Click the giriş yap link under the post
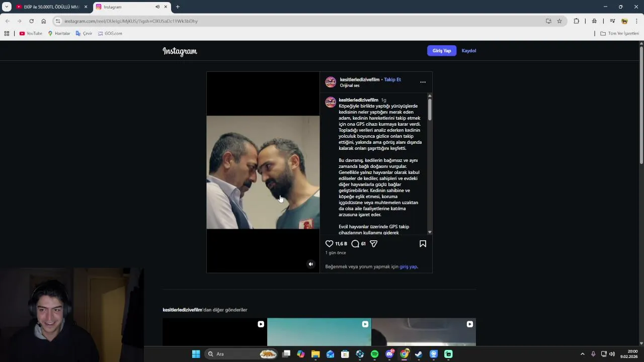The image size is (644, 362). pyautogui.click(x=408, y=267)
